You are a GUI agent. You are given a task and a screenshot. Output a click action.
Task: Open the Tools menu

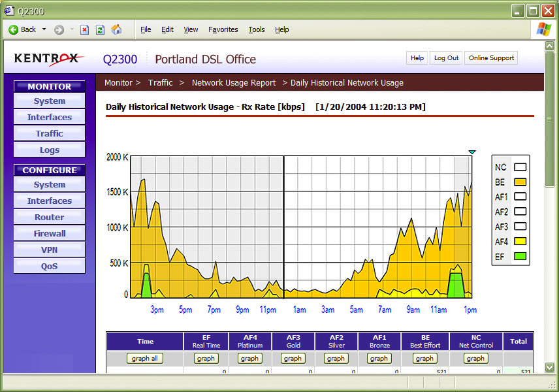(257, 29)
